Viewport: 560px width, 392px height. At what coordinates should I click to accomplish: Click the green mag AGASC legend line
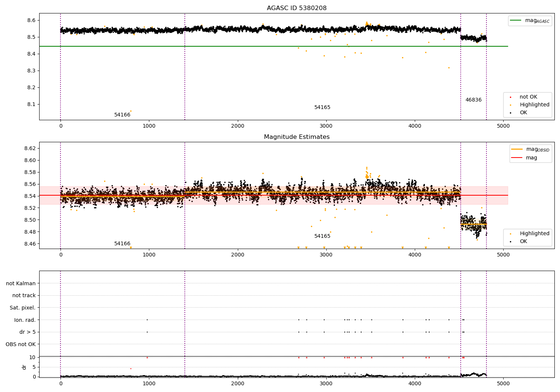[516, 21]
